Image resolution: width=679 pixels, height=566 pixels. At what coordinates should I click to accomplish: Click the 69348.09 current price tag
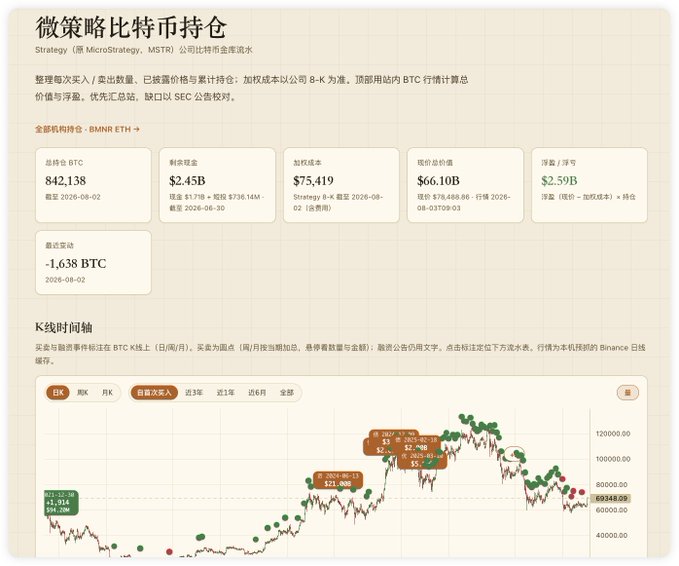pyautogui.click(x=611, y=498)
